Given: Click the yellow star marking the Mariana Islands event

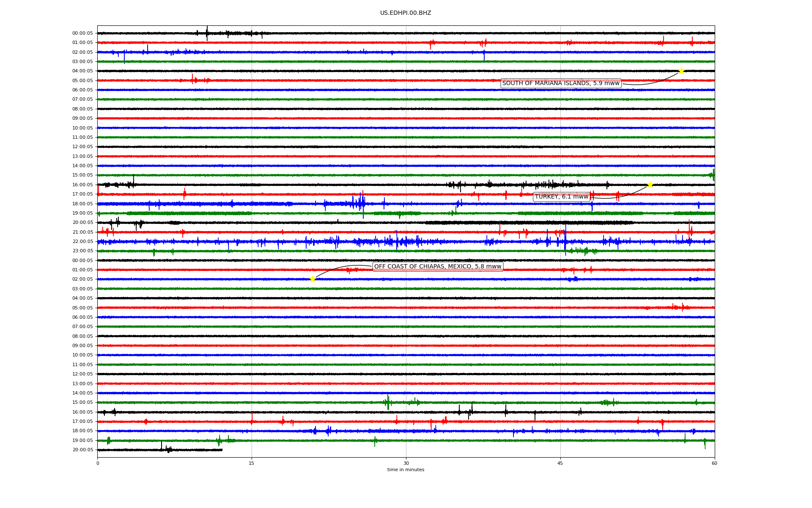Looking at the screenshot, I should pyautogui.click(x=681, y=71).
